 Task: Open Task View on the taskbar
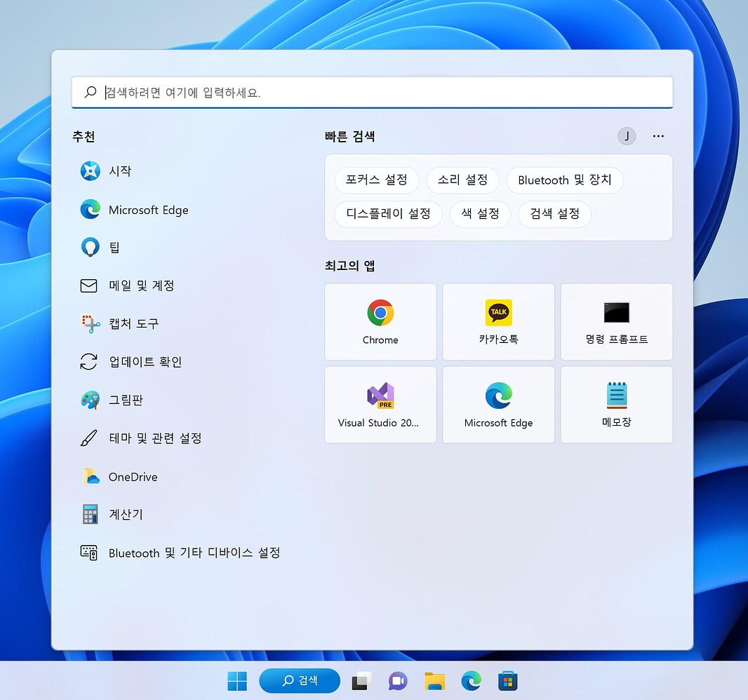(x=361, y=681)
